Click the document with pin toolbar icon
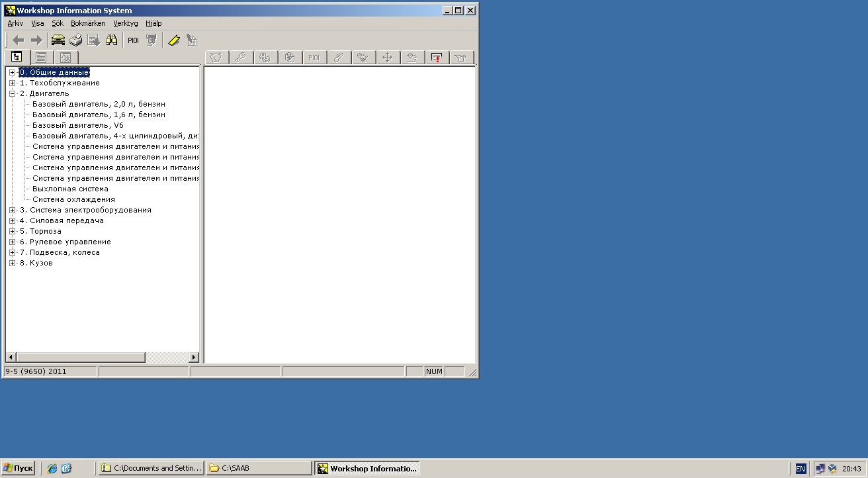The width and height of the screenshot is (868, 478). [x=191, y=40]
